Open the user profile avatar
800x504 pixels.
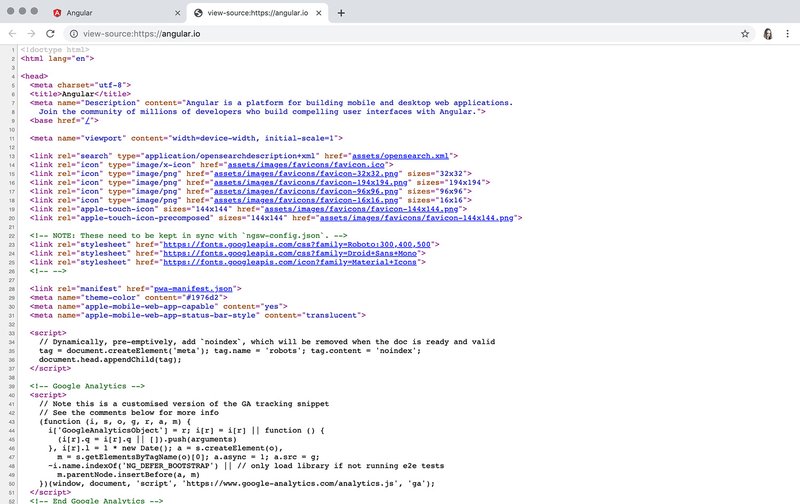click(768, 34)
